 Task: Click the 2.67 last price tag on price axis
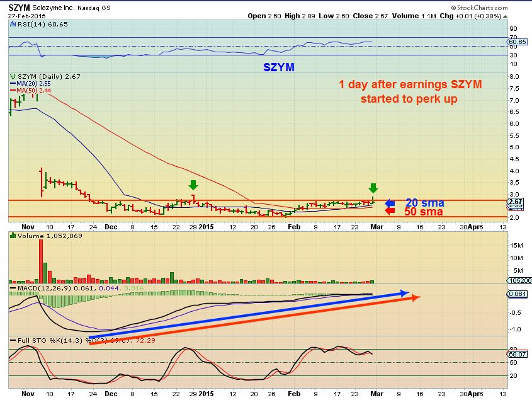pyautogui.click(x=517, y=202)
